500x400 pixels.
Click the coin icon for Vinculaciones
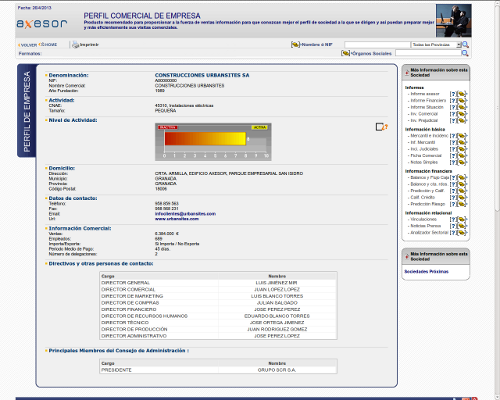pos(461,220)
